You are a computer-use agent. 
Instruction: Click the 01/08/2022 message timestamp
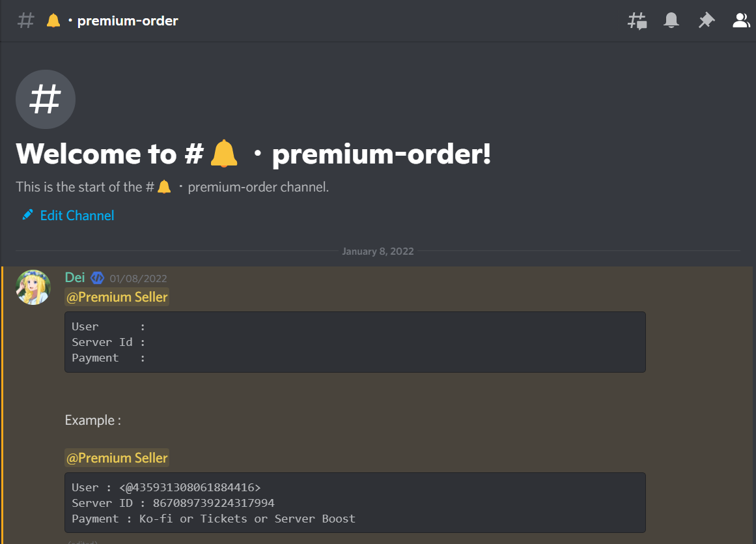point(138,279)
